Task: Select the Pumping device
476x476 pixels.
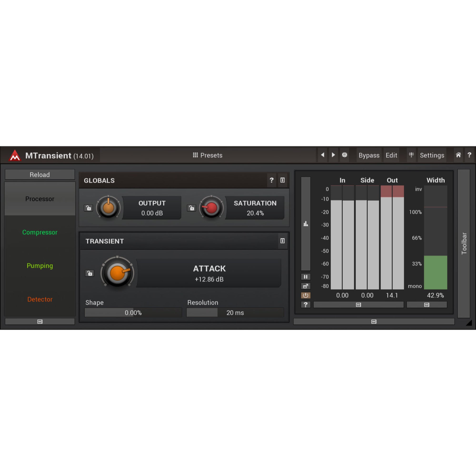Action: [x=40, y=266]
